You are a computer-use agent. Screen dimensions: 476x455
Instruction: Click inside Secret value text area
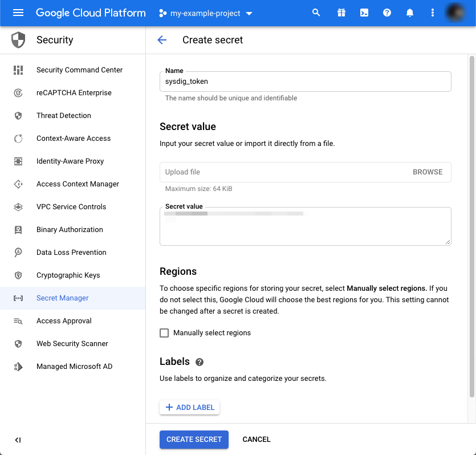pos(306,226)
